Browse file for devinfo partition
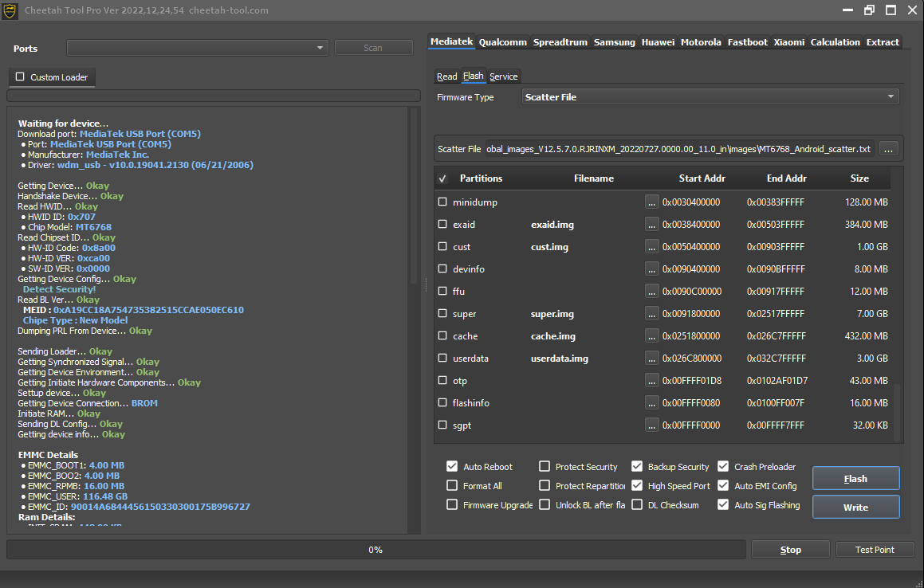Viewport: 924px width, 588px height. pyautogui.click(x=651, y=269)
